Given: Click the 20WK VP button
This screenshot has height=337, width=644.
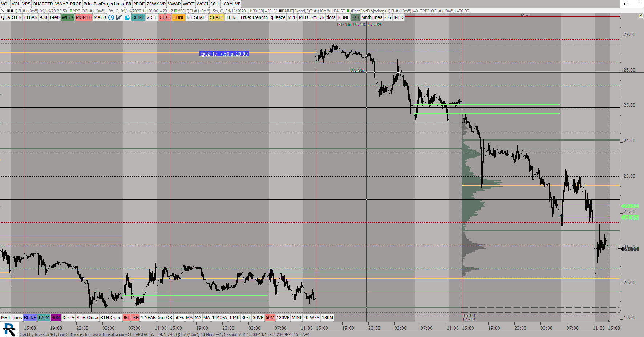Looking at the screenshot, I should pos(156,4).
